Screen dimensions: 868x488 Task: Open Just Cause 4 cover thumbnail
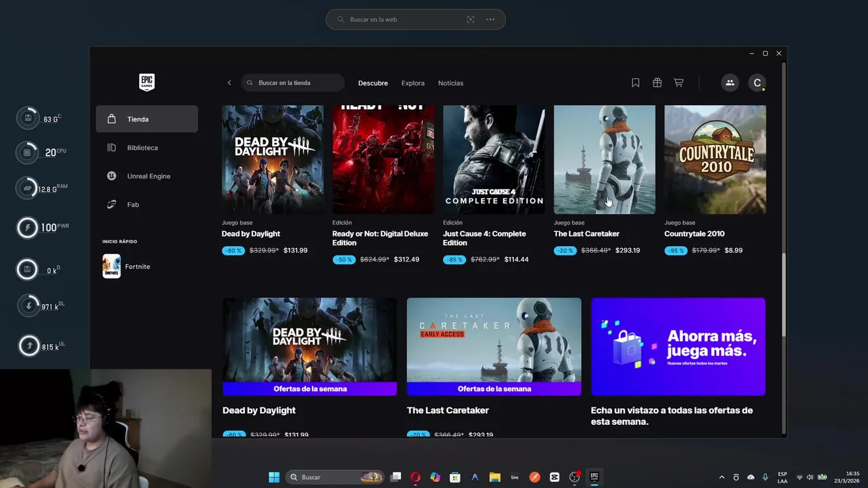[494, 159]
